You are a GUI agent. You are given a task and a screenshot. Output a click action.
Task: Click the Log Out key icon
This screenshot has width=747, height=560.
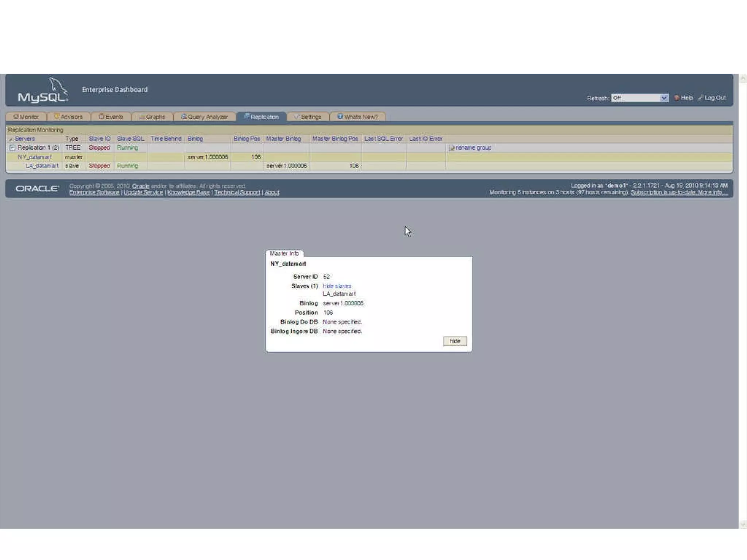[700, 98]
